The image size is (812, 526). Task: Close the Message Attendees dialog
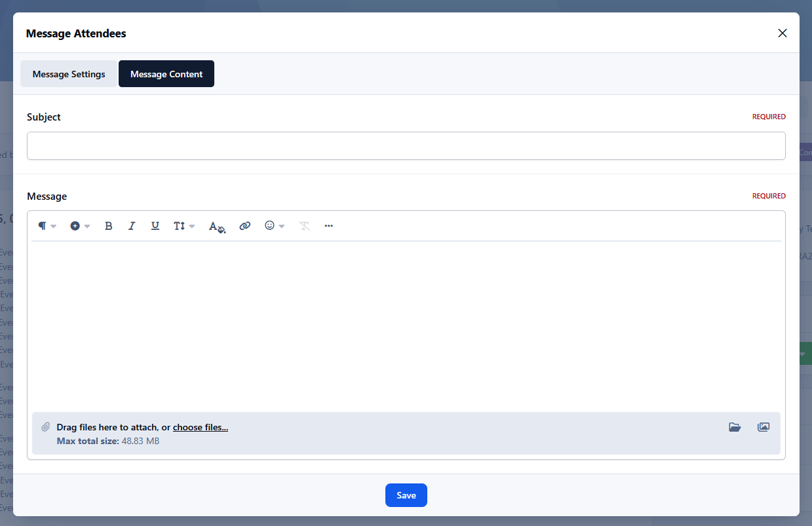pyautogui.click(x=782, y=33)
